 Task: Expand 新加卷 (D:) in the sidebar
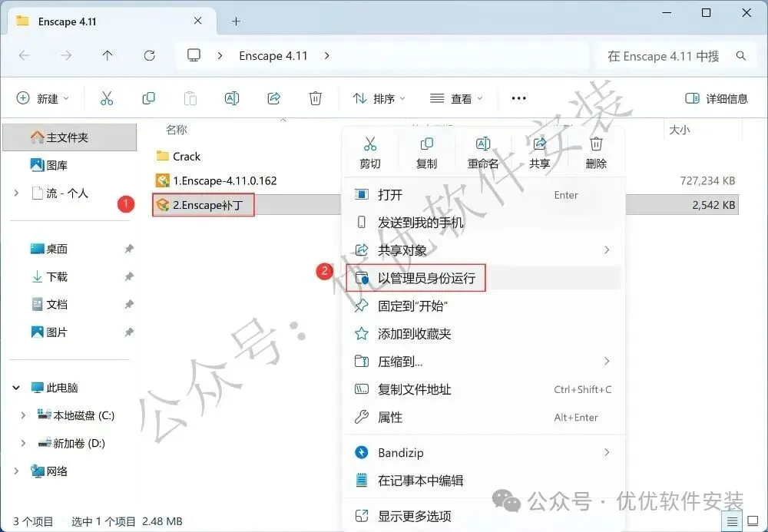[x=23, y=444]
